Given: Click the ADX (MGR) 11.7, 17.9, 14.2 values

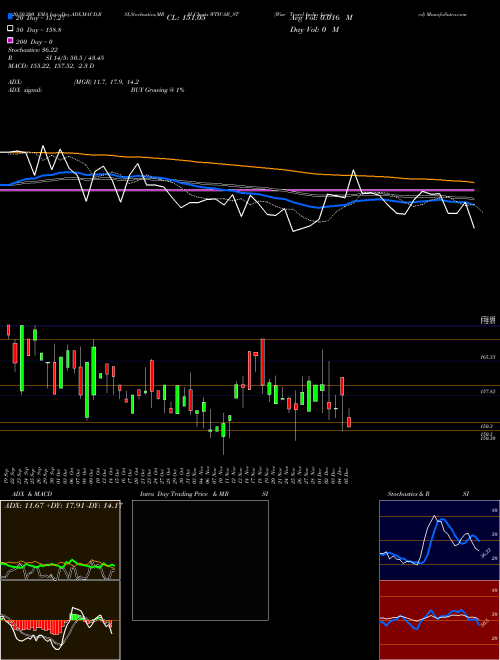Looking at the screenshot, I should click(x=106, y=82).
